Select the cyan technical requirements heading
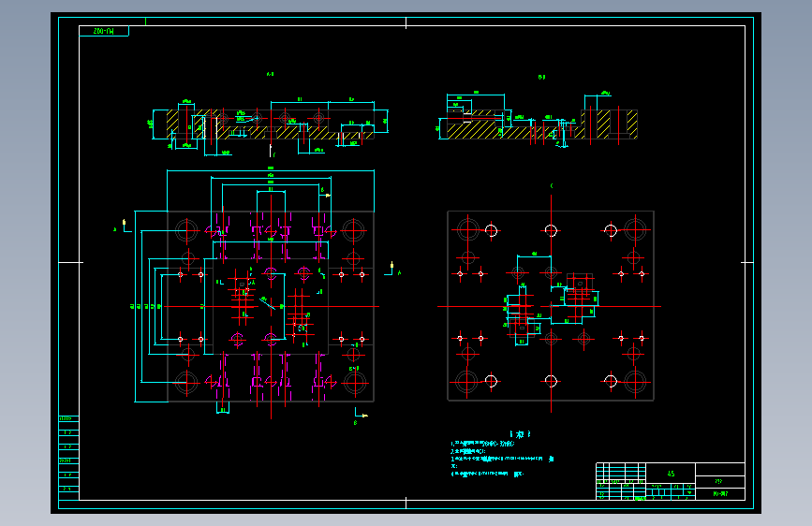Viewport: 812px width, 526px height. pos(520,434)
